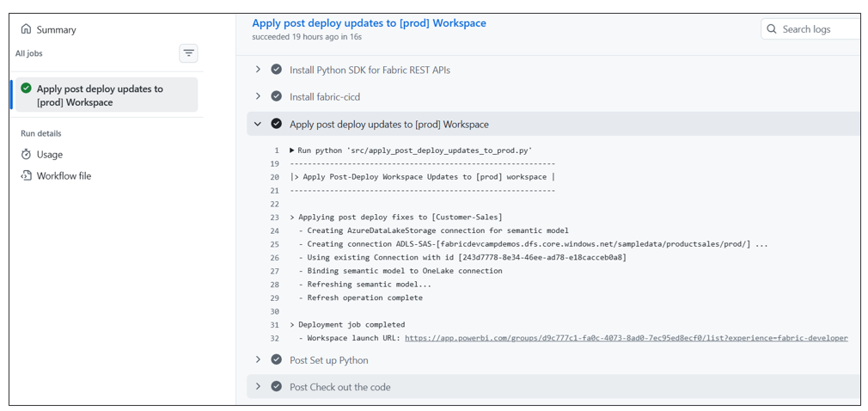Click 'Applying post deploy fixes to [Customer-Sales]' line
Viewport: 868px width, 411px height.
click(396, 218)
